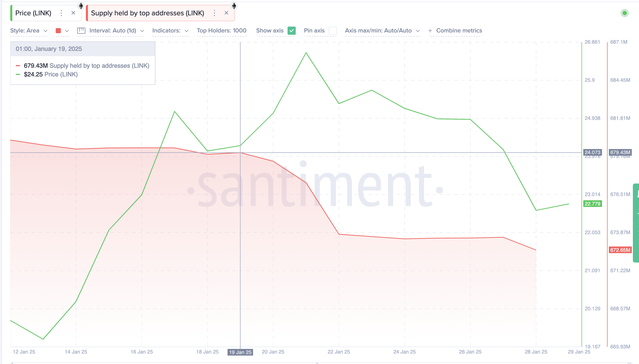Click the 24 Jan 25 axis label
Image resolution: width=639 pixels, height=364 pixels.
(405, 352)
